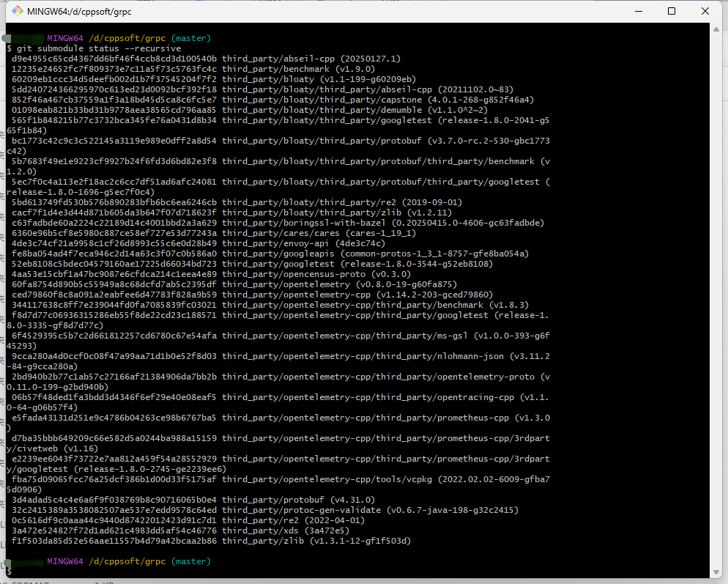Maximize the MINGW64 terminal window
Viewport: 728px width, 584px height.
click(x=672, y=11)
